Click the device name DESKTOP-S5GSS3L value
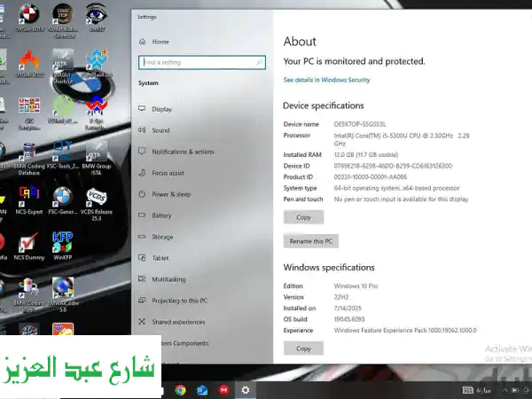This screenshot has height=399, width=532. click(360, 124)
